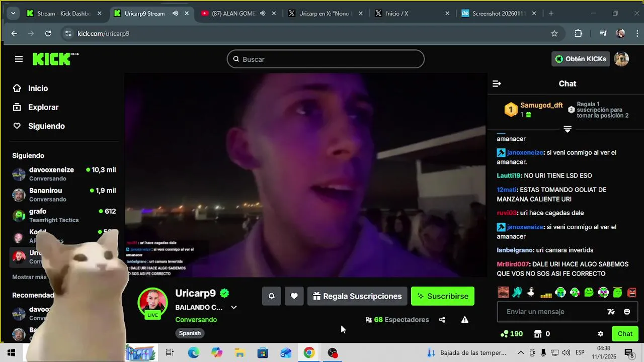Pick the mustache man face emote
Image resolution: width=644 pixels, height=362 pixels.
pyautogui.click(x=503, y=293)
